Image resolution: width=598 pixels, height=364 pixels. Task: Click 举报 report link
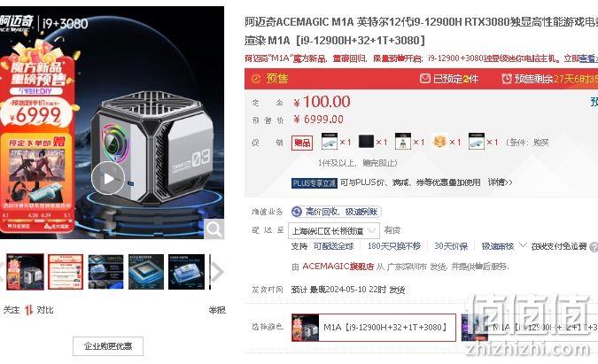point(217,310)
